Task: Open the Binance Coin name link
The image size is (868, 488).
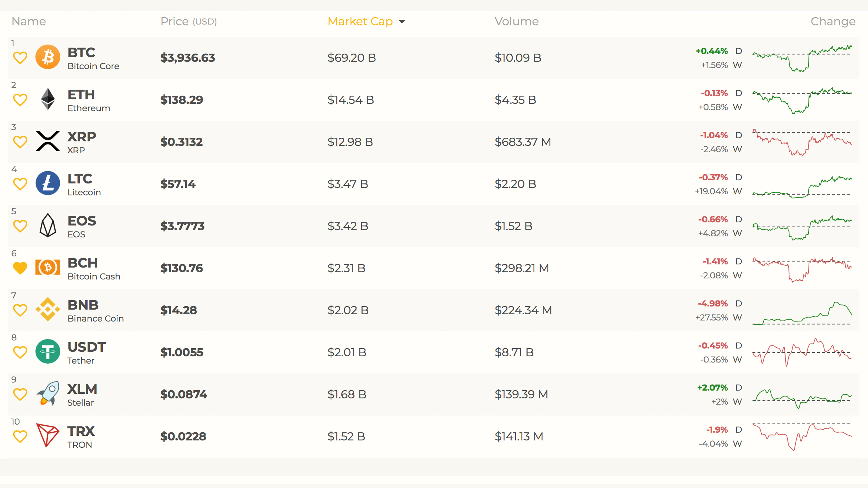Action: [x=95, y=318]
